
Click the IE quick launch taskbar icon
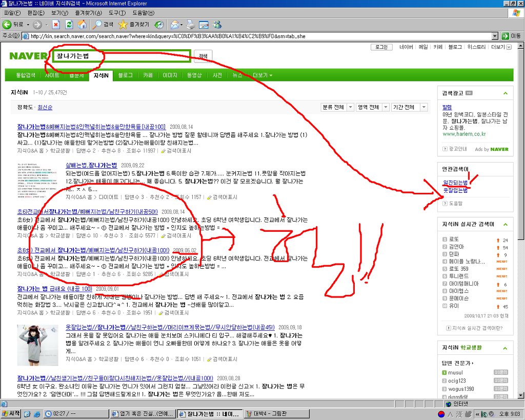pyautogui.click(x=37, y=414)
